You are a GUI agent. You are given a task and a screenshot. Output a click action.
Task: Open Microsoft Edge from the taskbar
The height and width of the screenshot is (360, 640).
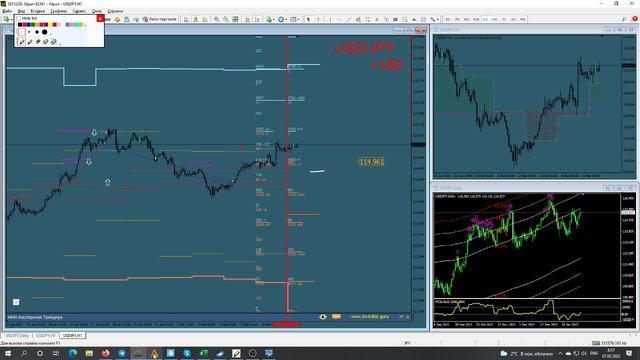point(73,353)
